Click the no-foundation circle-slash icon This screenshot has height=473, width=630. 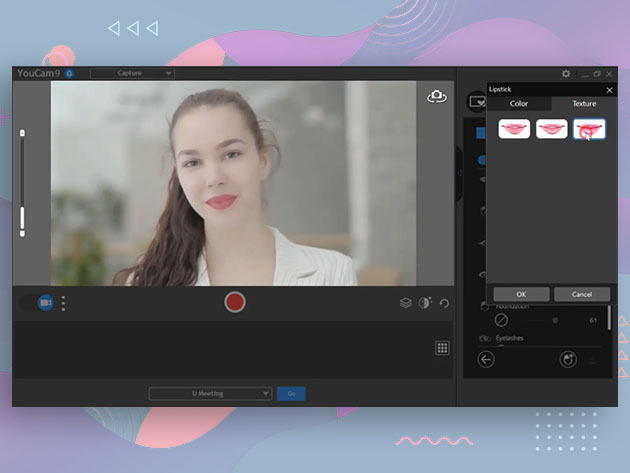pos(501,320)
